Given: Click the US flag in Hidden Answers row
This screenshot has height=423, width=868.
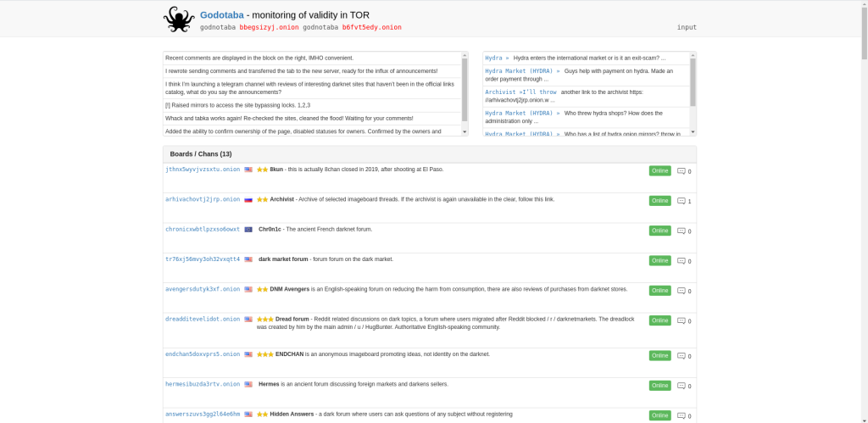Looking at the screenshot, I should tap(248, 415).
